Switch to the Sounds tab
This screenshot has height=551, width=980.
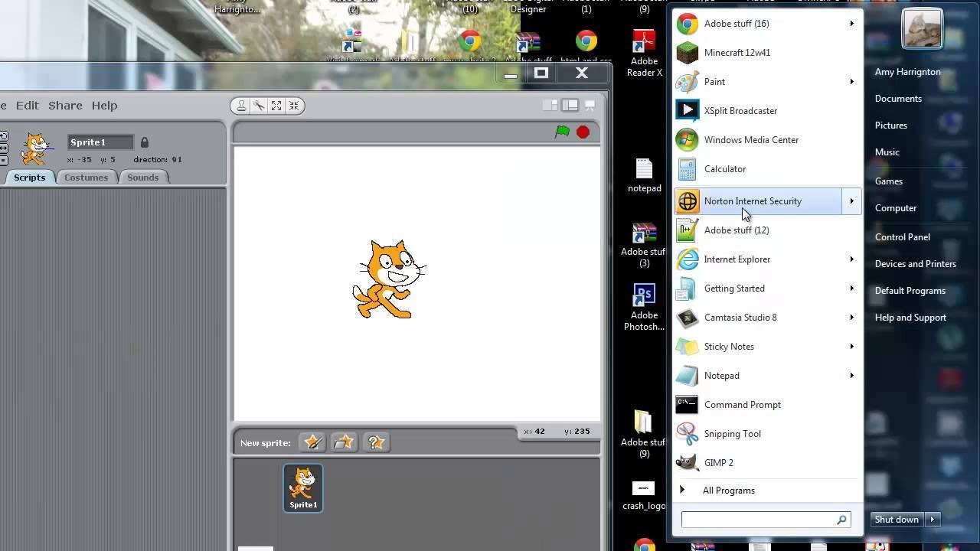(143, 178)
